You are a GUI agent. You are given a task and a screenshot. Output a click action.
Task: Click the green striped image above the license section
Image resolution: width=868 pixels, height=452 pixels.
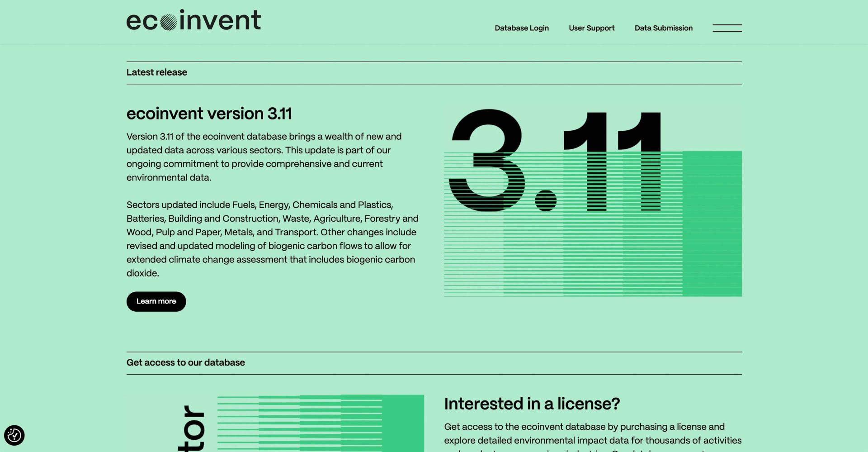pyautogui.click(x=320, y=423)
